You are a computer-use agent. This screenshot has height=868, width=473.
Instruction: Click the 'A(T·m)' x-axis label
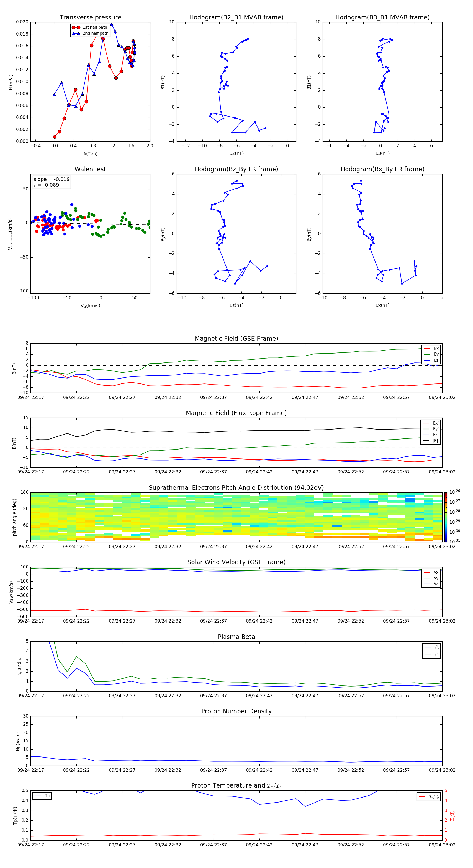(90, 154)
